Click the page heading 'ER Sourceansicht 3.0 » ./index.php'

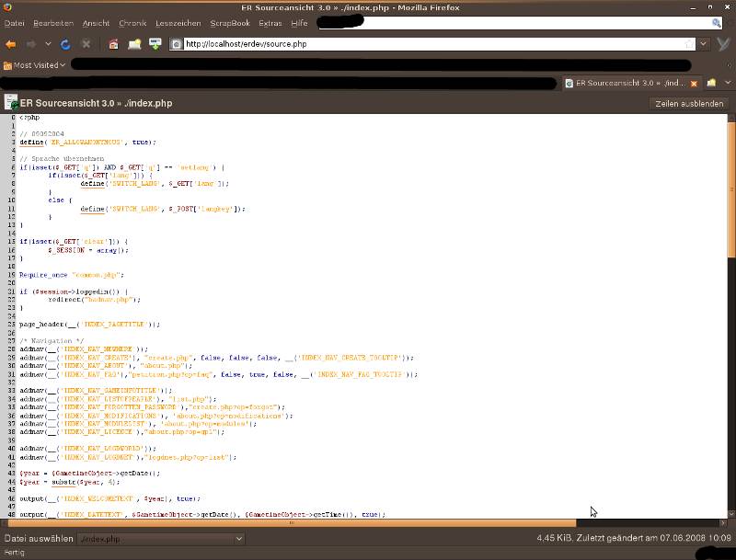pyautogui.click(x=97, y=103)
